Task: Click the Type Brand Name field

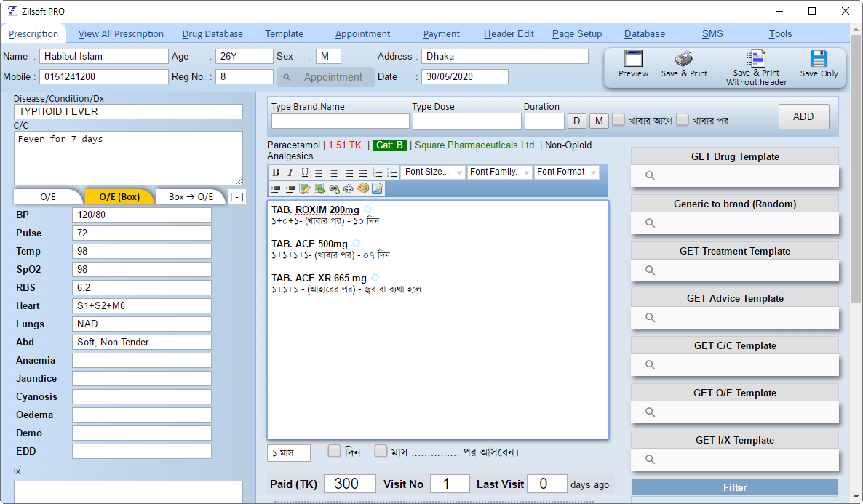Action: coord(340,121)
